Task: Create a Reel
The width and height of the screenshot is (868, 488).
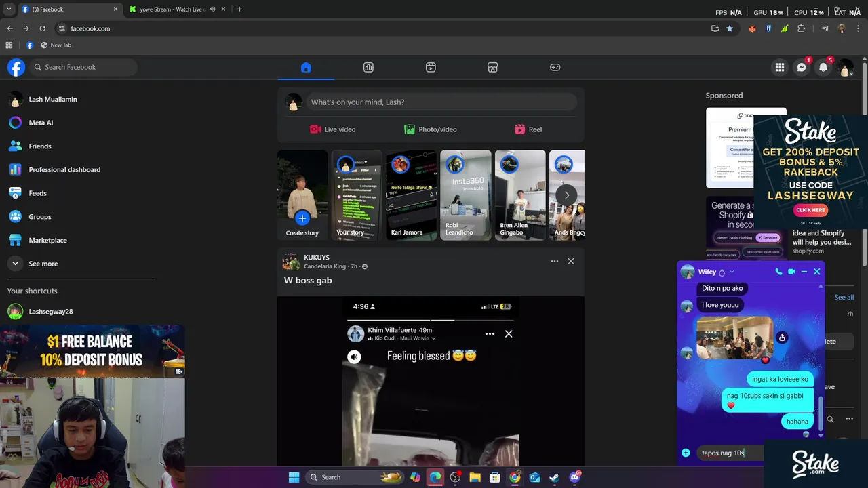Action: tap(528, 129)
